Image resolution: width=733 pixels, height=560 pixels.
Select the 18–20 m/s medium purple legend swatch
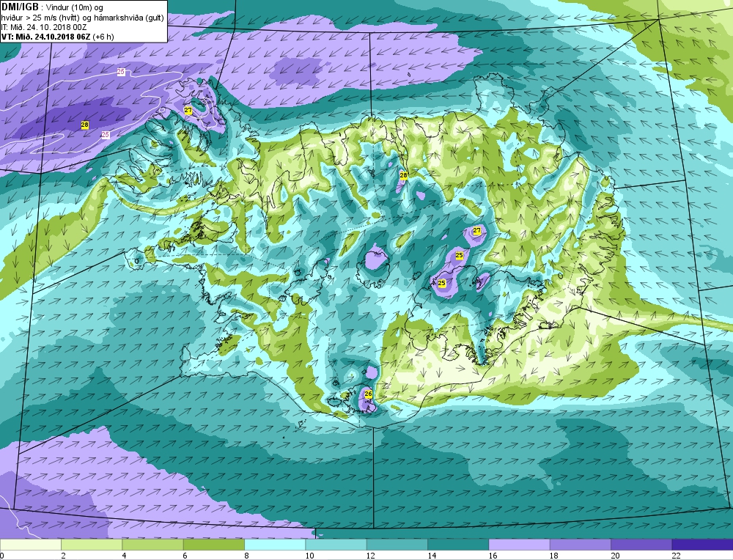tap(580, 545)
